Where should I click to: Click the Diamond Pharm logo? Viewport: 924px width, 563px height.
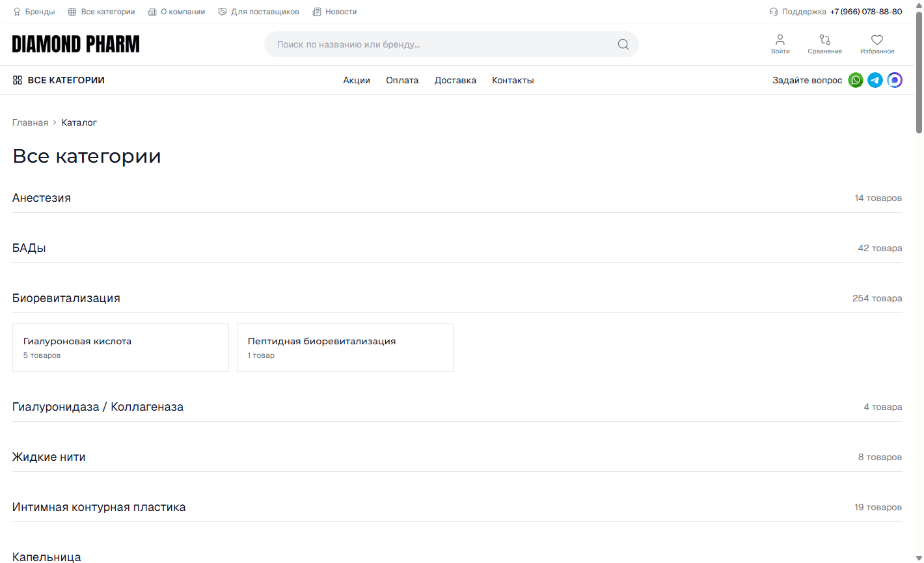click(x=75, y=44)
